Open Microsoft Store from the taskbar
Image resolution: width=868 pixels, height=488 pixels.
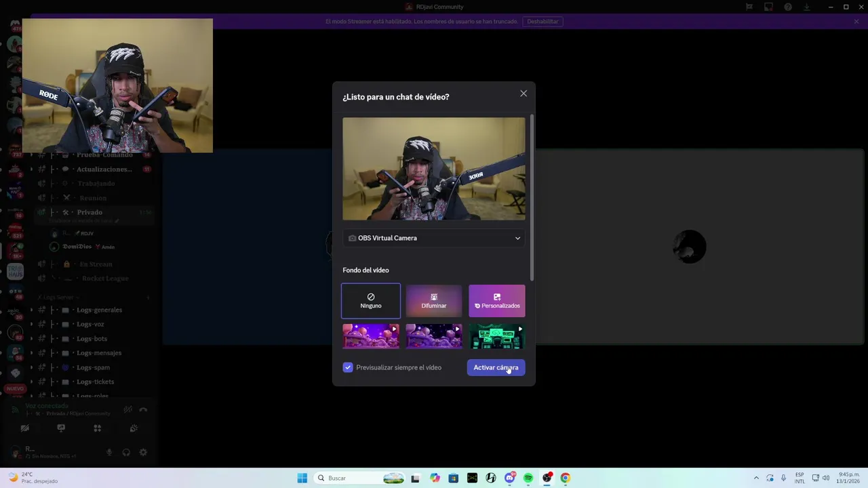(454, 478)
